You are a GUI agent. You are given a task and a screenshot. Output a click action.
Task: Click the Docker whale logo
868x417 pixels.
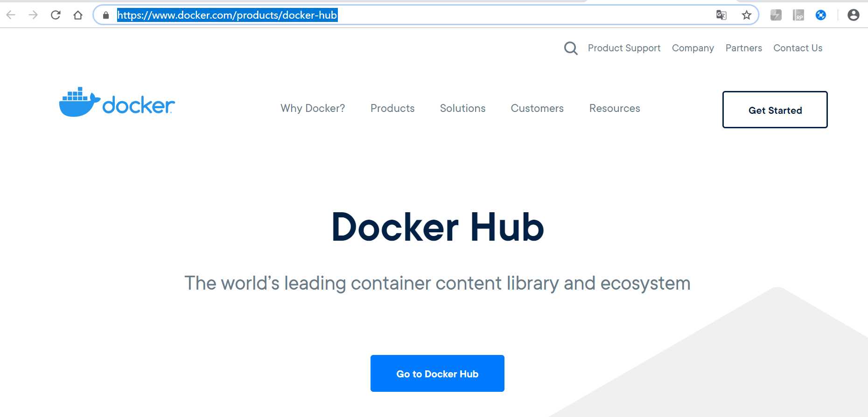(x=117, y=102)
